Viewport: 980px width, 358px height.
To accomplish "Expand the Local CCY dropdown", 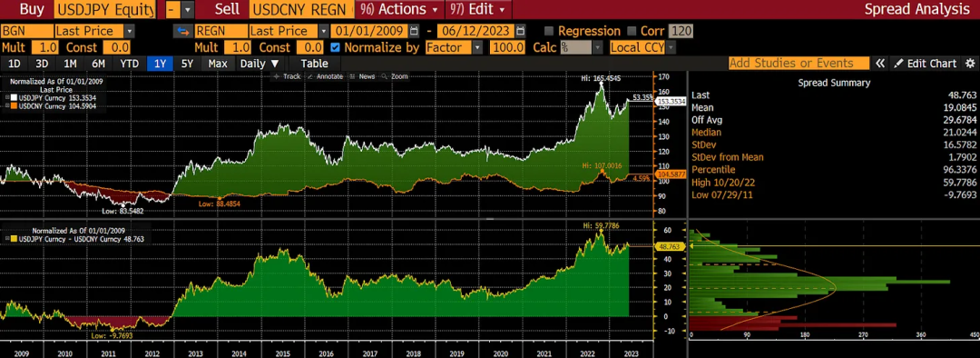I will click(642, 47).
